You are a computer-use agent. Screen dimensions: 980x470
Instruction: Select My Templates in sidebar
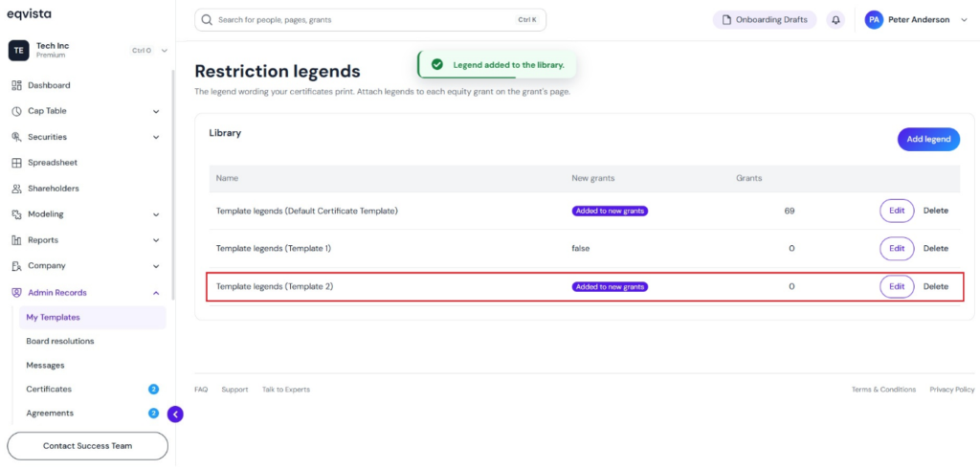[93, 318]
